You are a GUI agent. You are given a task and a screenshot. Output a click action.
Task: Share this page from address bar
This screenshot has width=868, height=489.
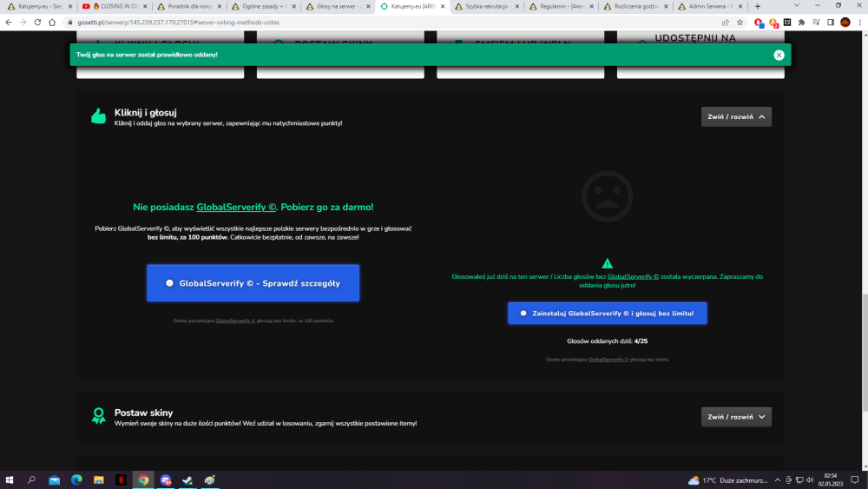click(725, 23)
